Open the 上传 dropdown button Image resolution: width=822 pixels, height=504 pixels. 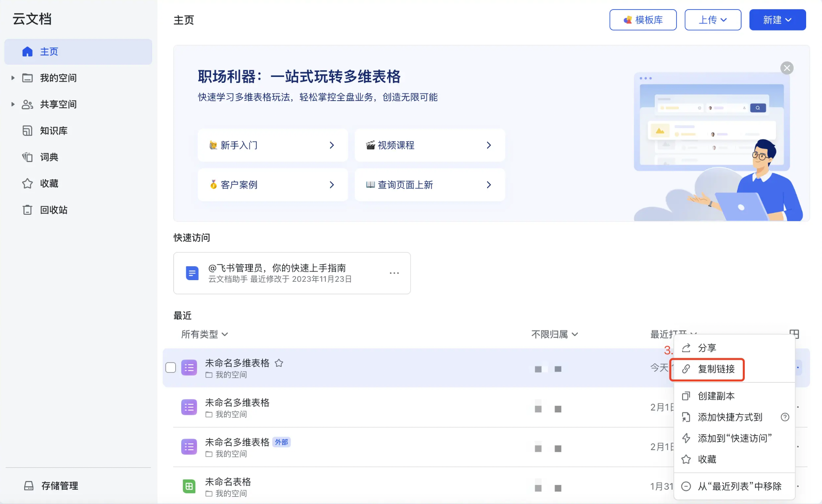(x=713, y=20)
